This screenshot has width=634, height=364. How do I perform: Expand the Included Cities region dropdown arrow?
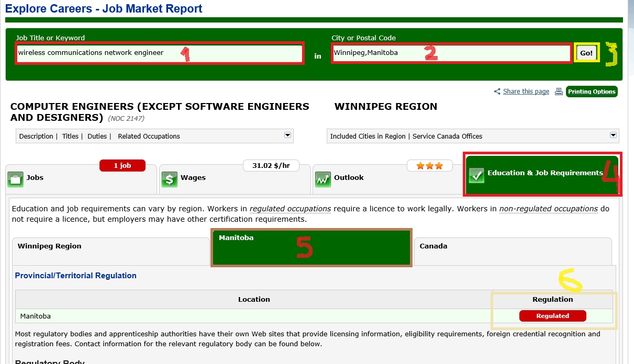[x=613, y=135]
